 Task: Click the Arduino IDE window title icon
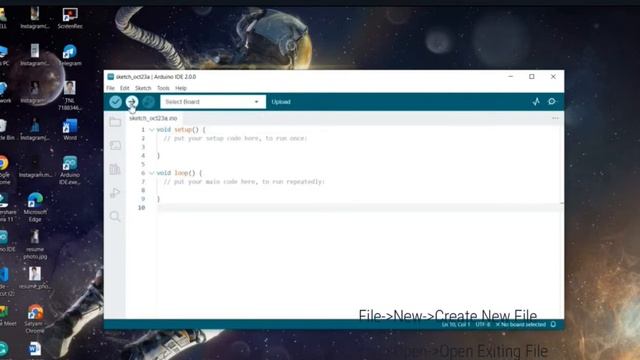pyautogui.click(x=111, y=77)
